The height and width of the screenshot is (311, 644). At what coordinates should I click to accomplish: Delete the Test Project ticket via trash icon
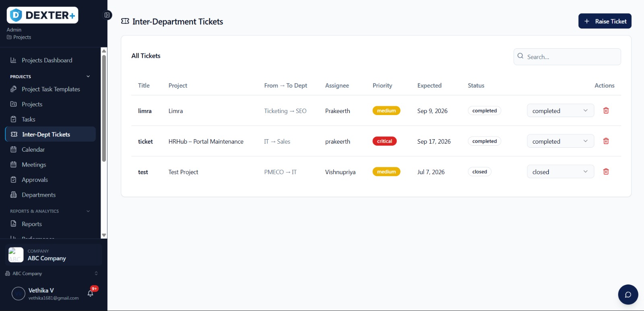tap(606, 172)
